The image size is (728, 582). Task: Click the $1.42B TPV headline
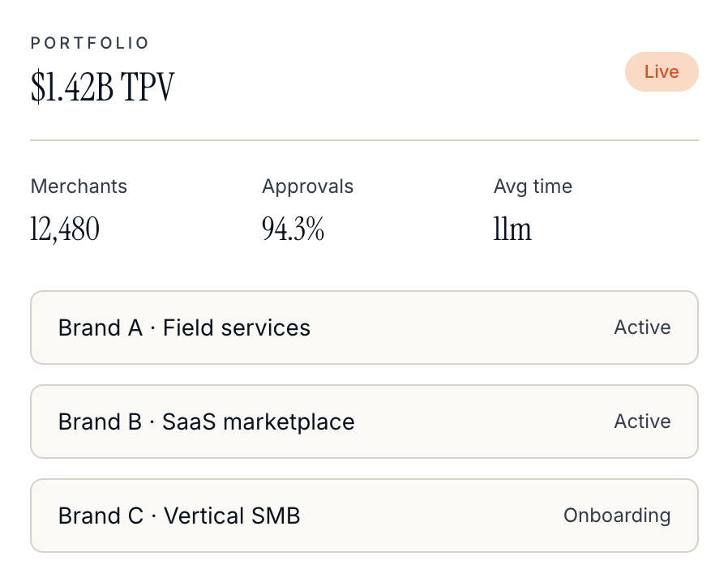point(103,86)
